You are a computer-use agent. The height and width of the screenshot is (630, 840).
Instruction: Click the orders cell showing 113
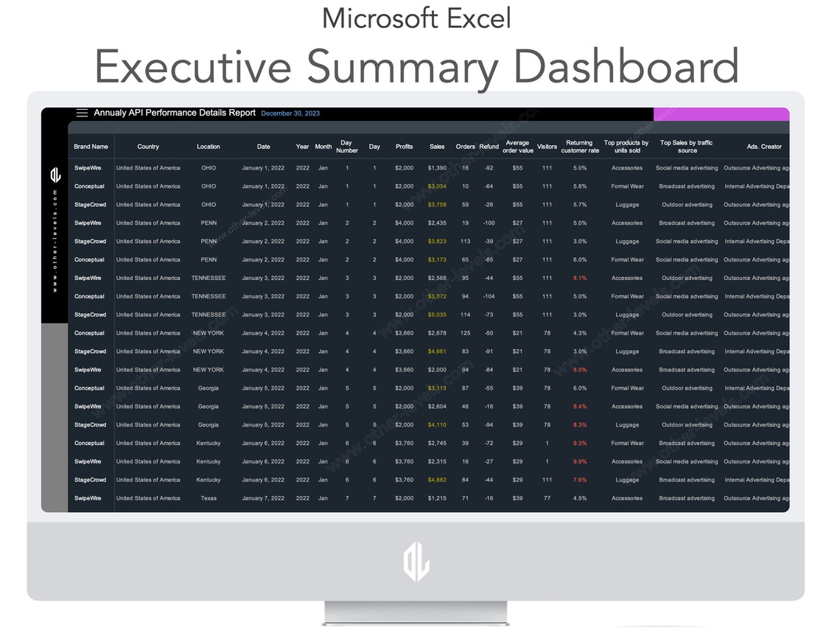466,242
